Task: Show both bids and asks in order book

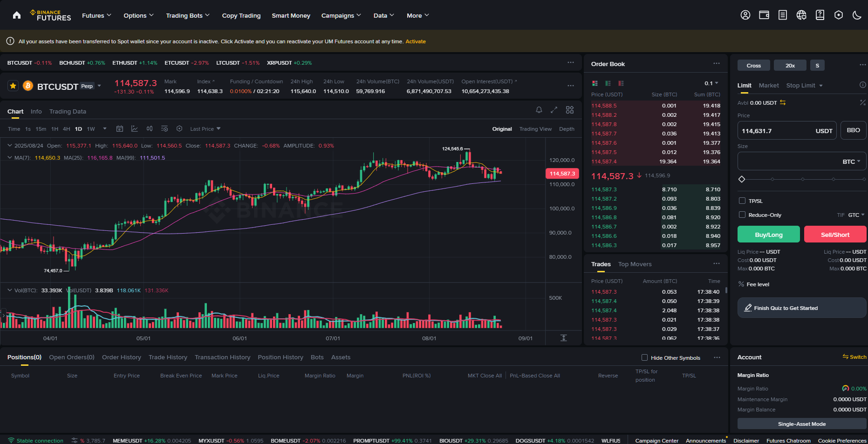Action: pyautogui.click(x=595, y=83)
